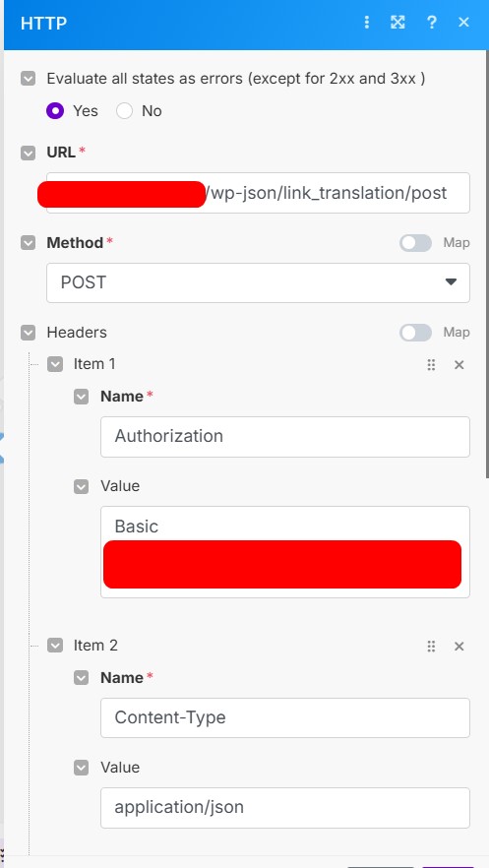Viewport: 489px width, 868px height.
Task: Collapse the Item 2 header chevron
Action: click(55, 646)
